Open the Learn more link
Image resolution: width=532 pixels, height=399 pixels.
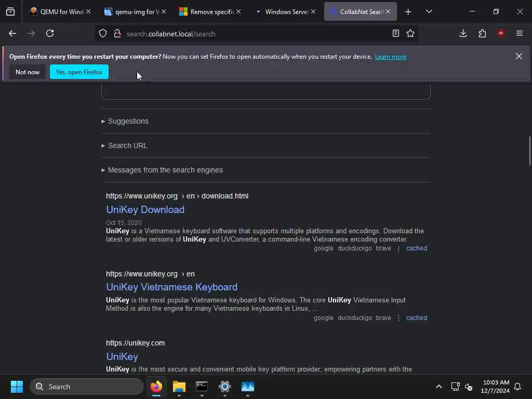[x=391, y=57]
